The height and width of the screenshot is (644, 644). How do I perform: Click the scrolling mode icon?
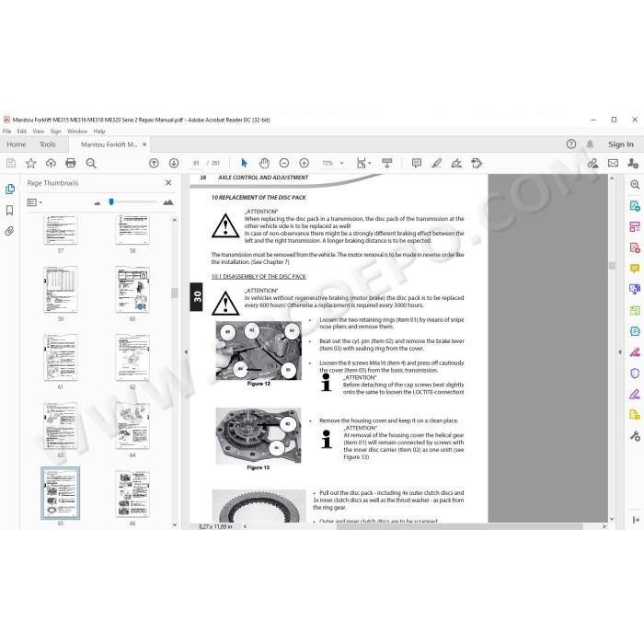pos(387,163)
